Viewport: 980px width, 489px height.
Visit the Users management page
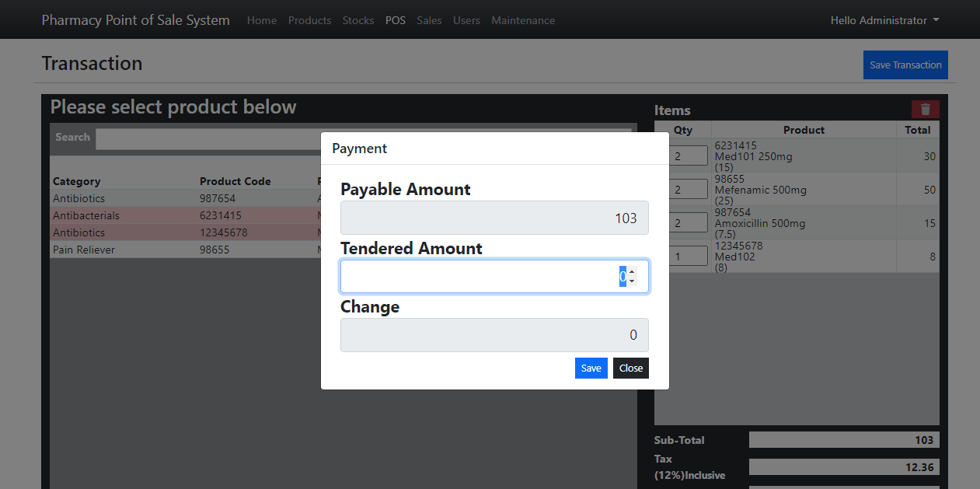(x=466, y=20)
